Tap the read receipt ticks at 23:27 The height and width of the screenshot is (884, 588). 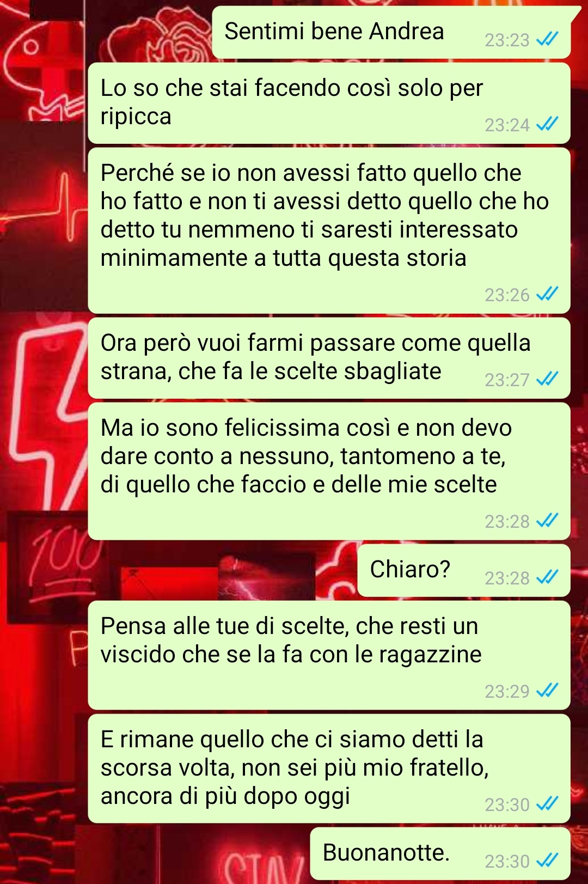[x=547, y=379]
